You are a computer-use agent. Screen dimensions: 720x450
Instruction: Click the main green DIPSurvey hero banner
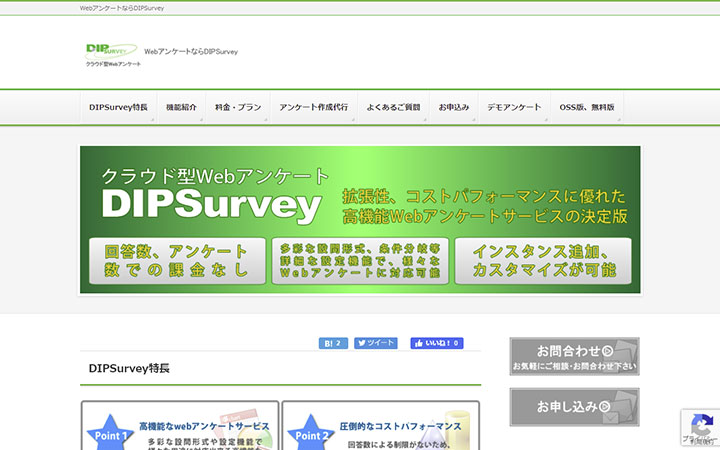360,219
